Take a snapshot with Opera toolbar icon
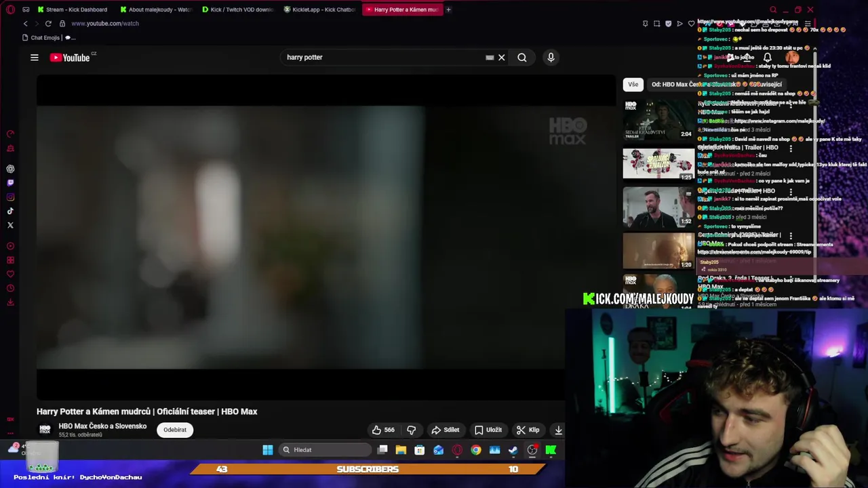This screenshot has height=488, width=868. click(656, 24)
